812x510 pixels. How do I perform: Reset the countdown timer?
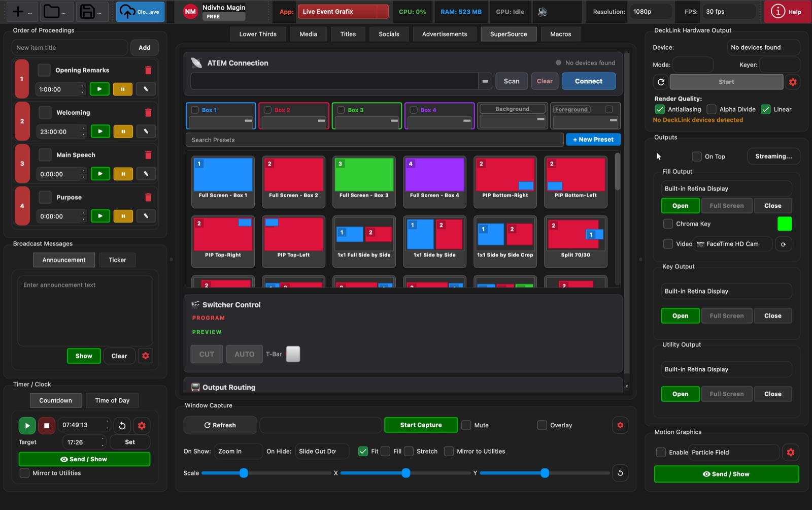click(x=122, y=426)
